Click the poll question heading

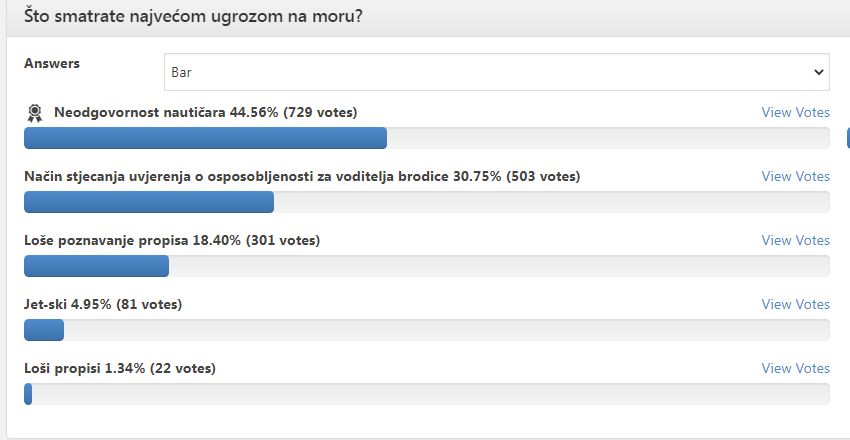[193, 16]
